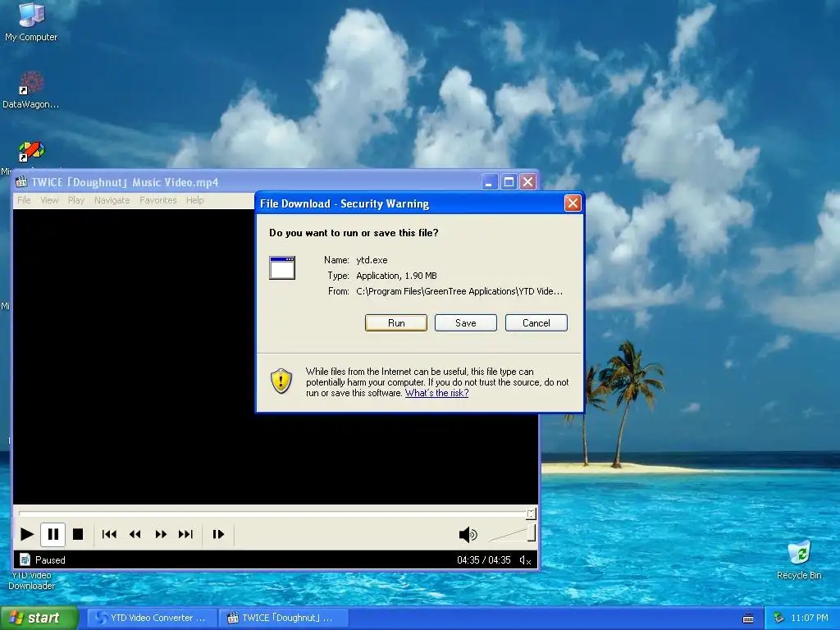The height and width of the screenshot is (630, 840).
Task: Open the YTD Video Downloader desktop label
Action: (32, 581)
